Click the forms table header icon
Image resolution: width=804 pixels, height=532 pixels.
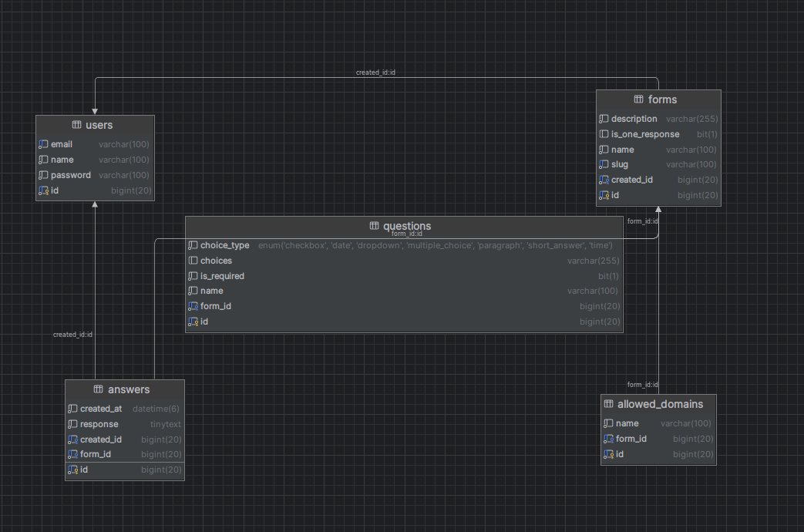(638, 99)
